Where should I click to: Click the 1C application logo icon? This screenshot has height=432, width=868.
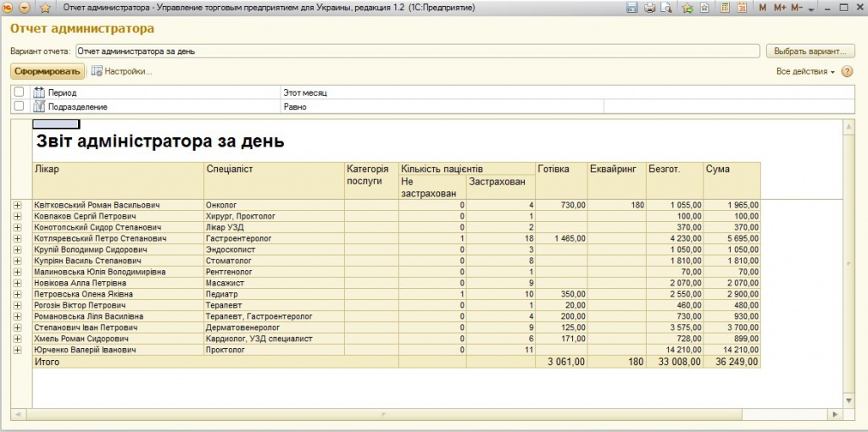click(x=8, y=8)
